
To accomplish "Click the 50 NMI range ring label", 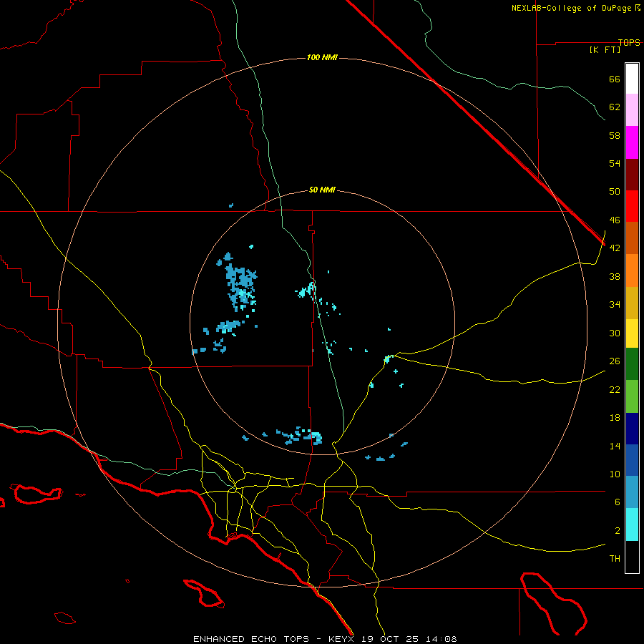I will [322, 190].
